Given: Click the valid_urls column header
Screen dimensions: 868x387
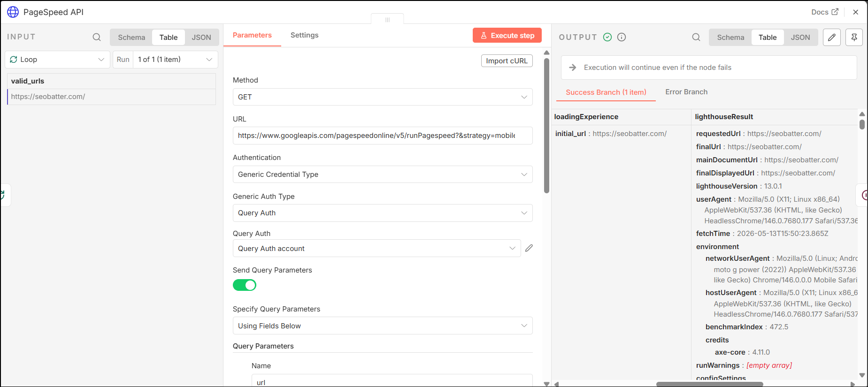Looking at the screenshot, I should click(112, 81).
